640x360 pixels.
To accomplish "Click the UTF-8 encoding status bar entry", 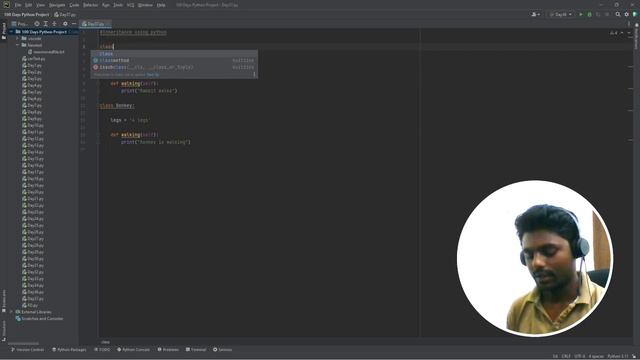I will 580,356.
